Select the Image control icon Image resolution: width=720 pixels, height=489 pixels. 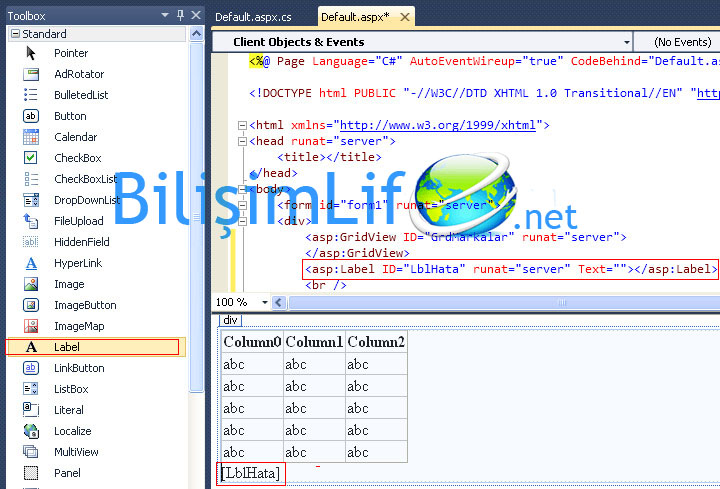(x=31, y=284)
